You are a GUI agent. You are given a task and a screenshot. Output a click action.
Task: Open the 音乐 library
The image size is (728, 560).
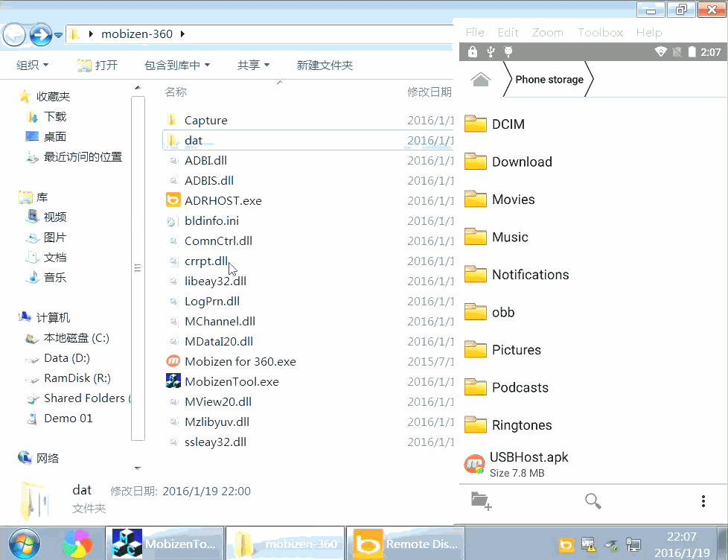click(55, 278)
